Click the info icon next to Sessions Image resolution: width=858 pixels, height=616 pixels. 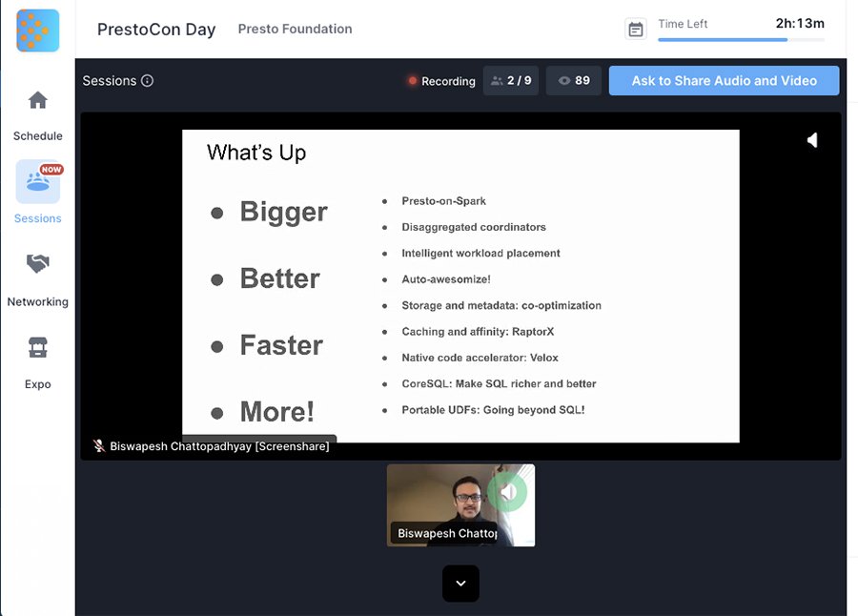pyautogui.click(x=146, y=81)
